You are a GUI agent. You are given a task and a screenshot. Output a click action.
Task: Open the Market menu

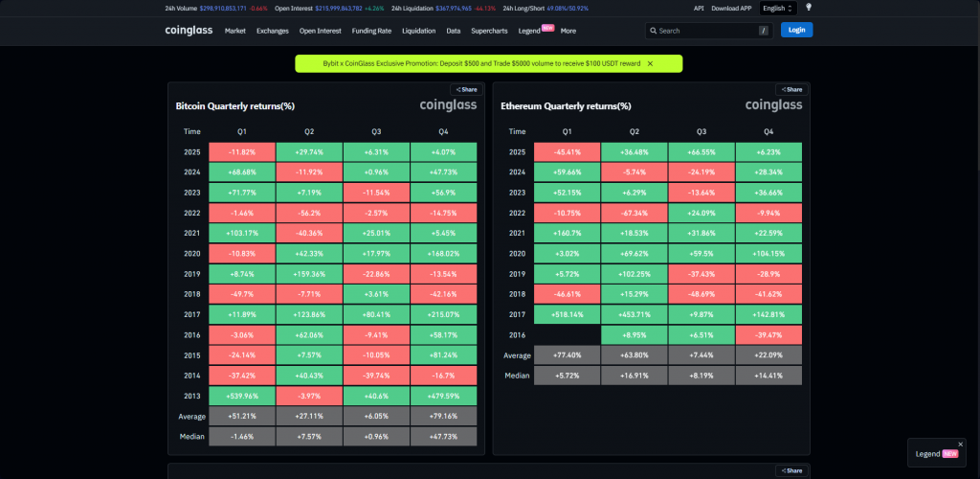point(235,31)
